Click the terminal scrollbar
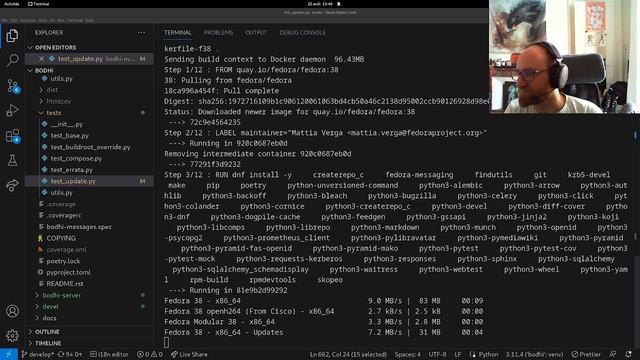Viewport: 640px width, 360px height. 636,302
